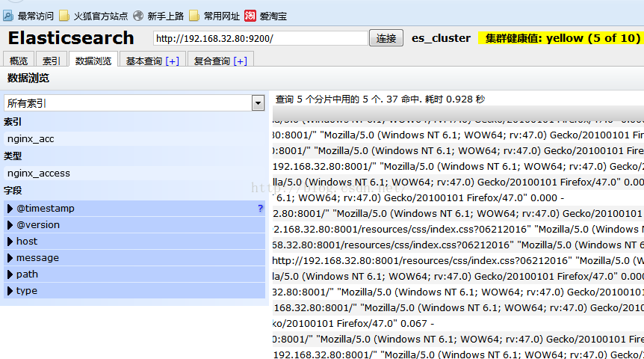644x359 pixels.
Task: Open the 新手上路 globe bookmark icon
Action: (138, 16)
